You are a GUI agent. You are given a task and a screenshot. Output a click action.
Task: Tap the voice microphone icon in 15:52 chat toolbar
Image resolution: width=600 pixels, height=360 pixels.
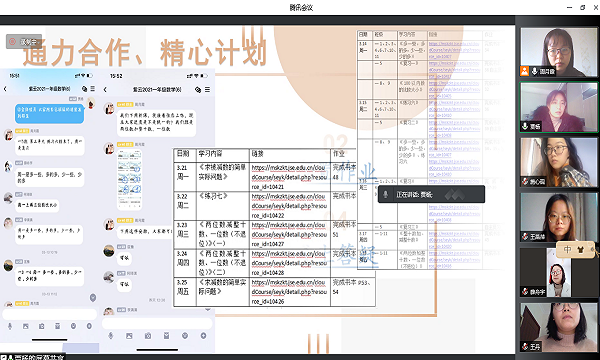(111, 336)
